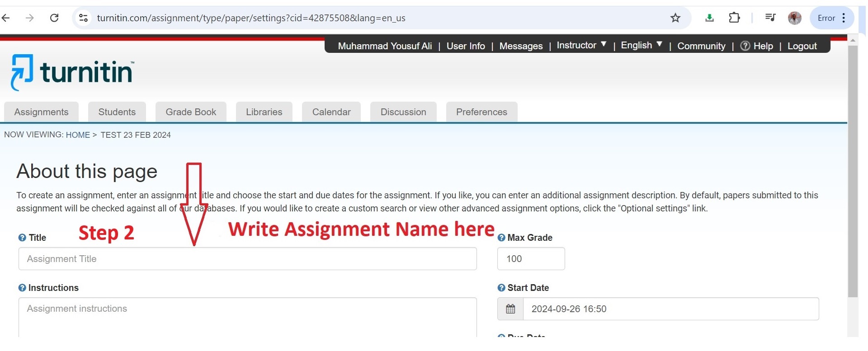Expand the English language dropdown
The height and width of the screenshot is (351, 868).
(x=642, y=45)
